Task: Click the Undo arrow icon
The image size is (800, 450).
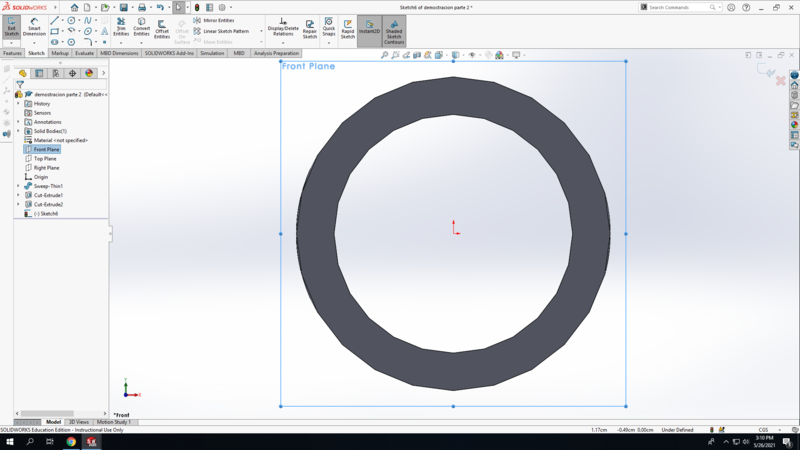Action: pos(160,8)
